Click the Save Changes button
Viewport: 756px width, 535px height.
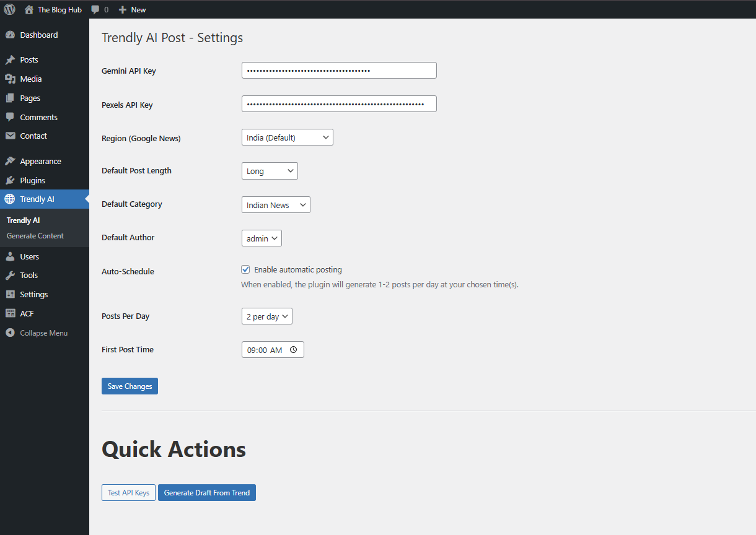coord(130,386)
